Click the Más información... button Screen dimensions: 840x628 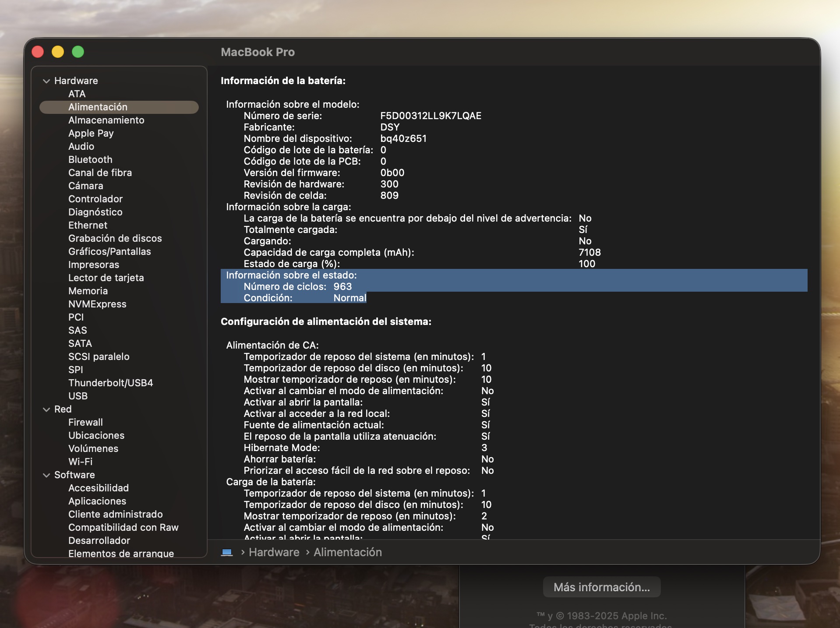coord(601,587)
